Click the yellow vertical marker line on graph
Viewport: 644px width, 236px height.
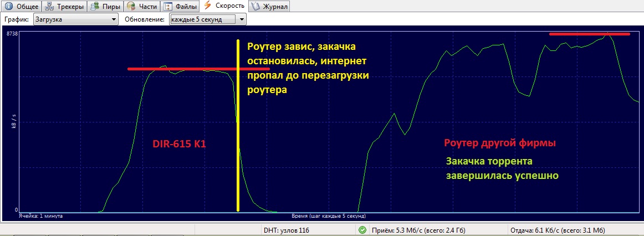click(x=238, y=125)
